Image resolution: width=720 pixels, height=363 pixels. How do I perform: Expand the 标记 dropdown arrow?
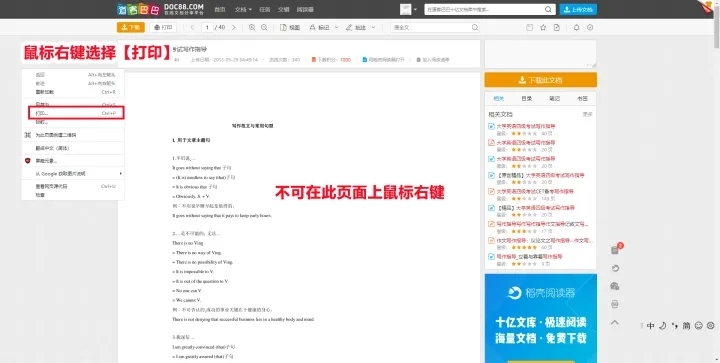[336, 28]
